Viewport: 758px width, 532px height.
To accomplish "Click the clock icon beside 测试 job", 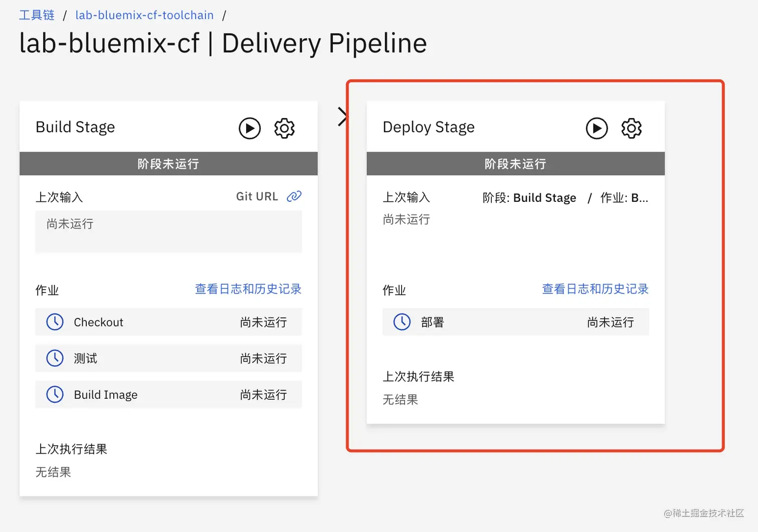I will point(55,358).
